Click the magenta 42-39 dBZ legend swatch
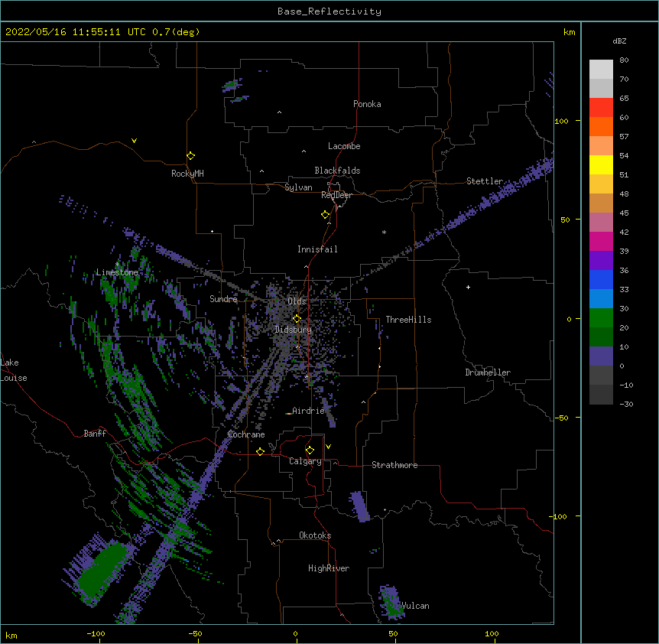 pos(601,241)
